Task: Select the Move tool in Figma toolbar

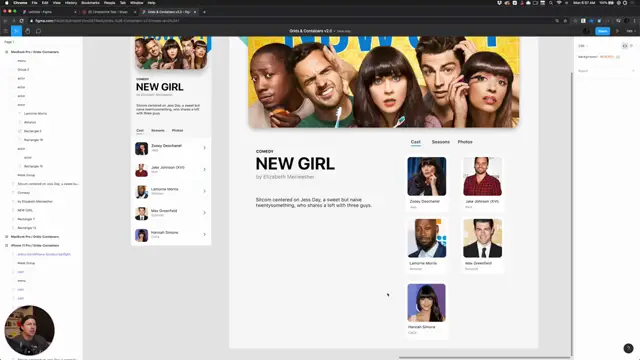Action: (x=16, y=31)
